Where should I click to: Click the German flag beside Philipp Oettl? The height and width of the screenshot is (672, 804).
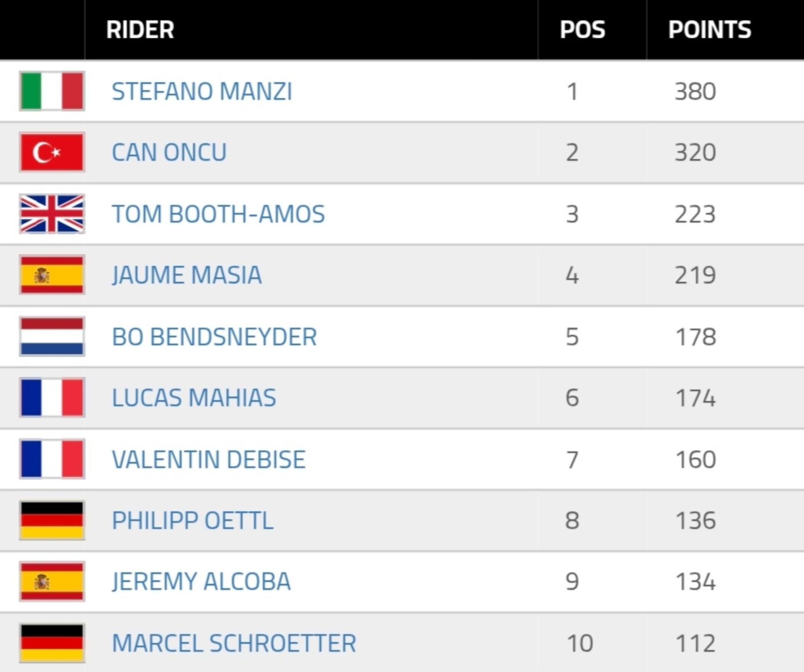(x=52, y=520)
